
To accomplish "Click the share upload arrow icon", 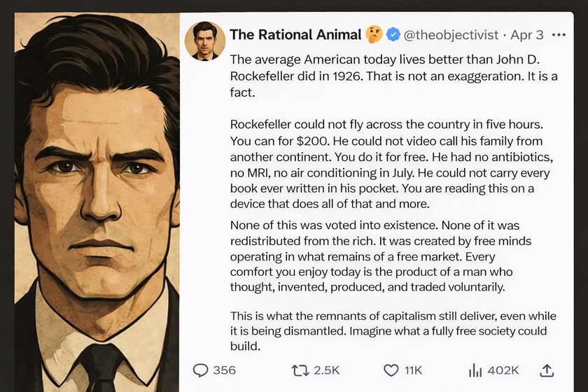I will pyautogui.click(x=547, y=370).
